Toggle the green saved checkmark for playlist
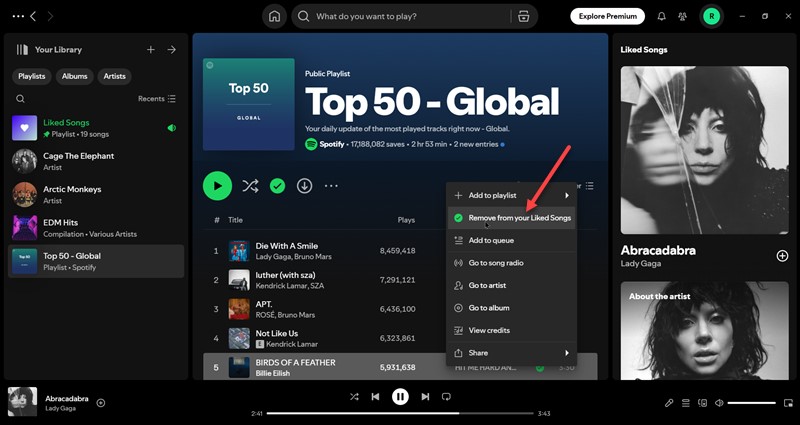Image resolution: width=800 pixels, height=425 pixels. pos(278,186)
